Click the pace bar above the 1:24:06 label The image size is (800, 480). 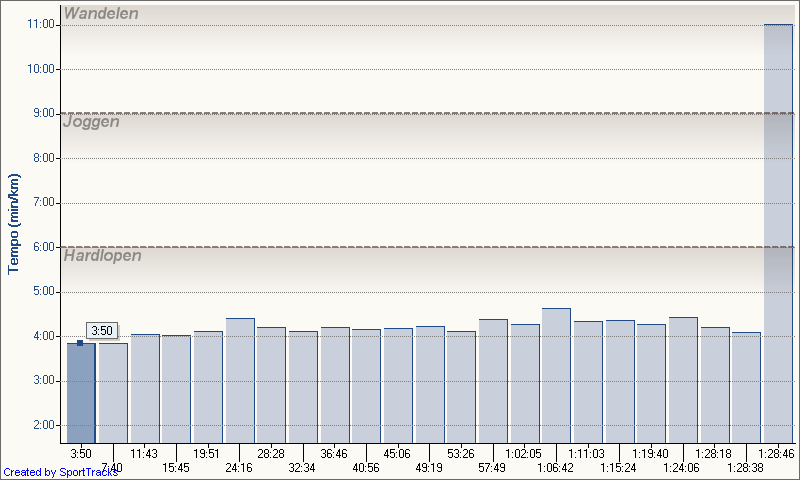click(683, 380)
